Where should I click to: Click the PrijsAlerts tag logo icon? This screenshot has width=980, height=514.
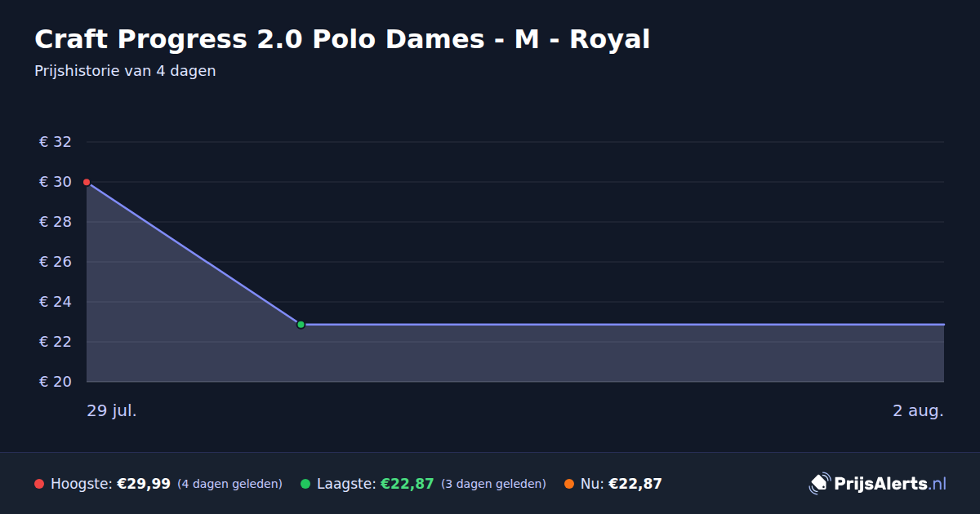819,484
